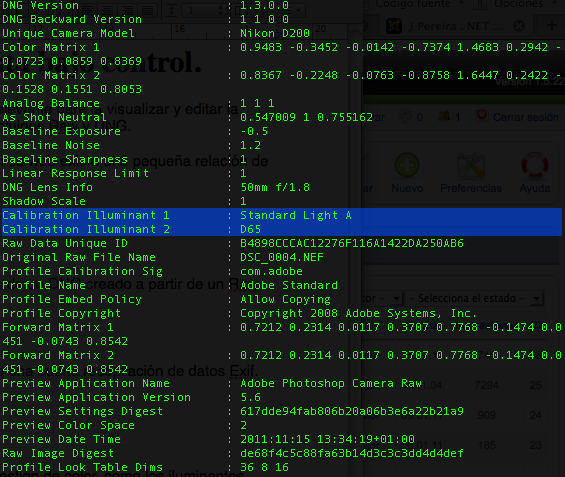Click the Cerrar sesión link
The width and height of the screenshot is (565, 477).
525,117
